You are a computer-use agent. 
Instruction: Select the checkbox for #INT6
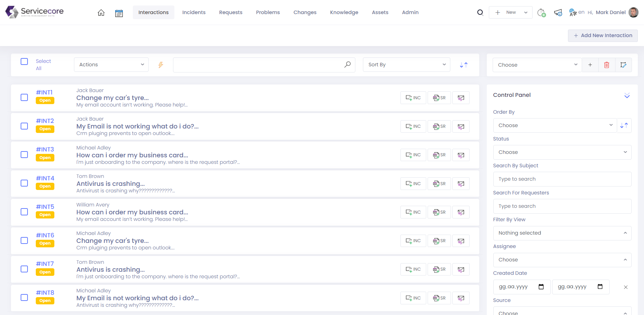point(24,240)
